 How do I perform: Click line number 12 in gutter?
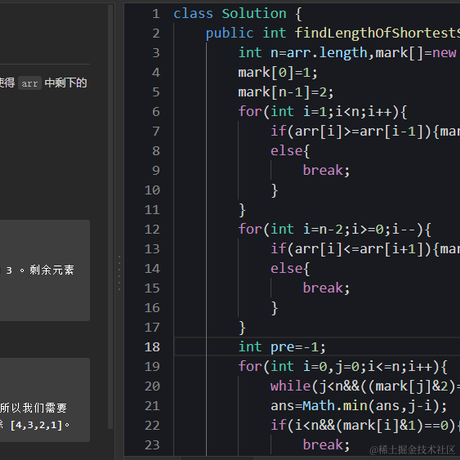[x=152, y=229]
